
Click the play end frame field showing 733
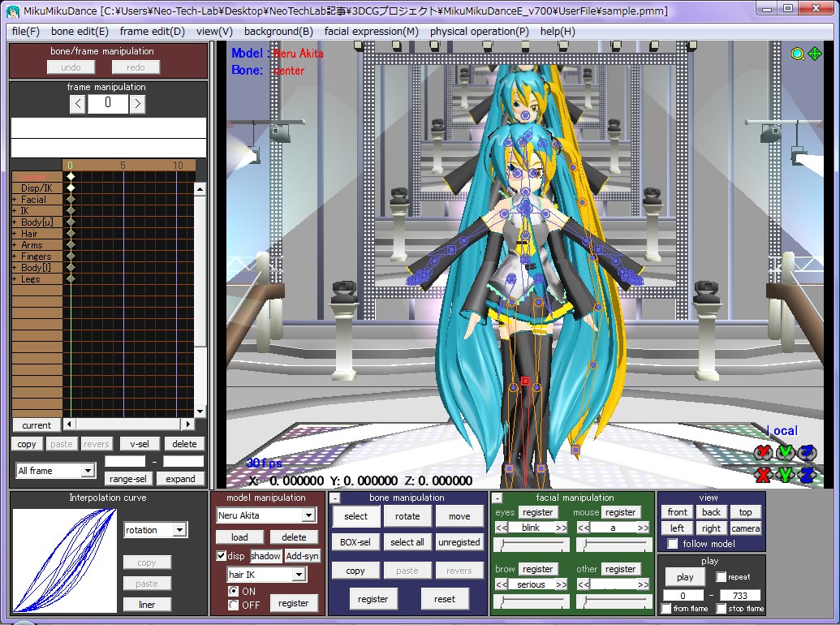tap(740, 596)
